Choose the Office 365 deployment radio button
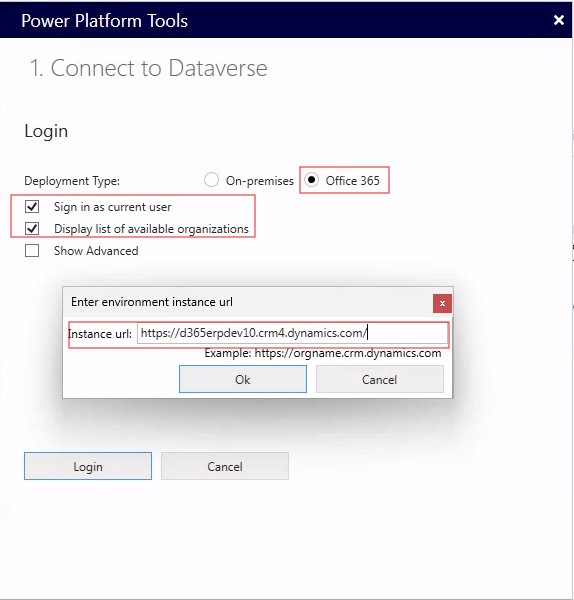 click(x=311, y=180)
